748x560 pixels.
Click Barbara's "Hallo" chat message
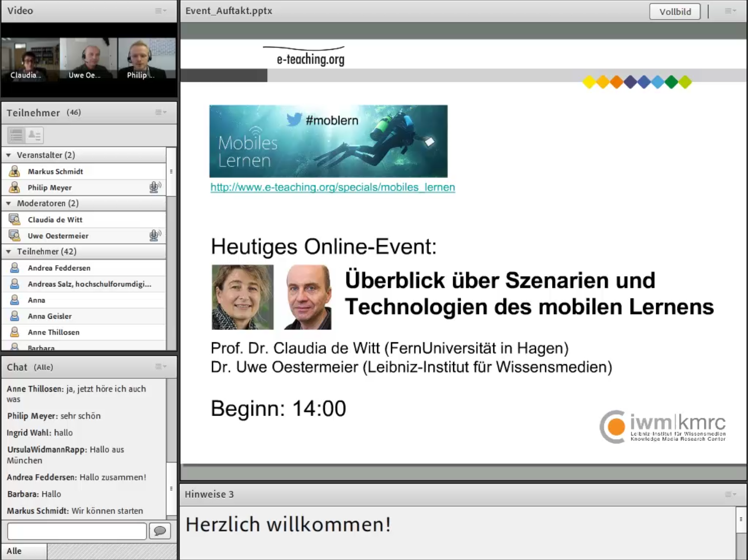click(34, 494)
